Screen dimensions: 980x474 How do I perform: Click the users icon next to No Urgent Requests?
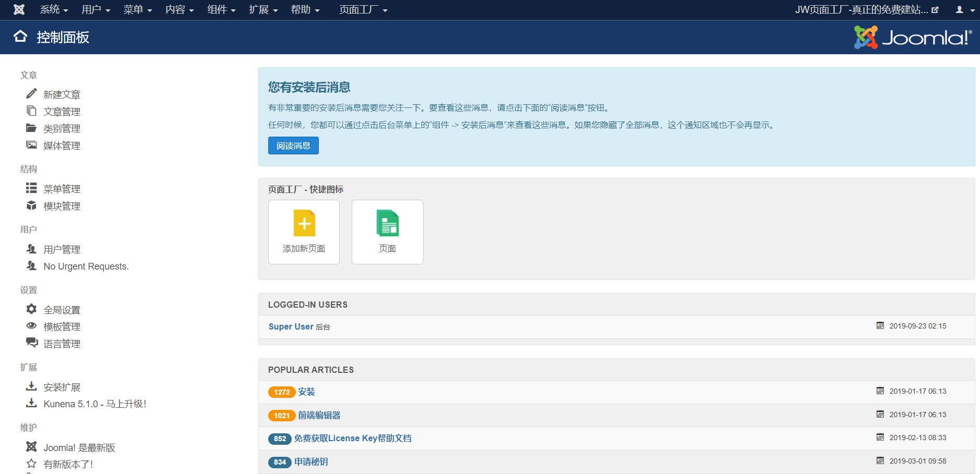coord(31,266)
